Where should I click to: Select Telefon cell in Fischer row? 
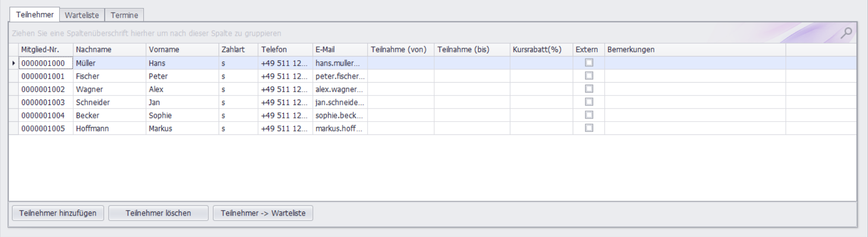(285, 76)
